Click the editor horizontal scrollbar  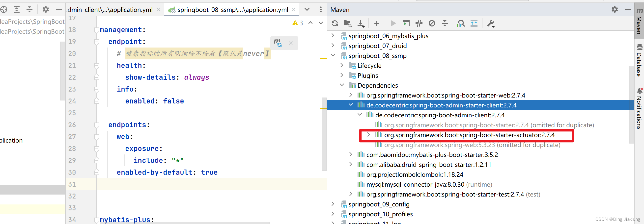pyautogui.click(x=185, y=223)
